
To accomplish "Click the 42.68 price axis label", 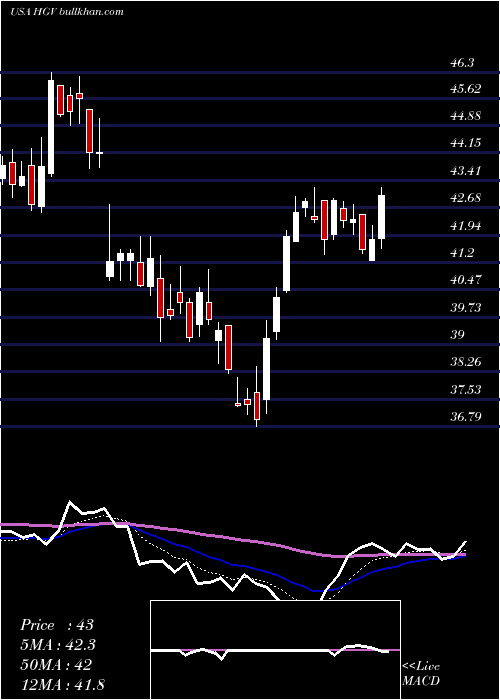I will point(466,198).
